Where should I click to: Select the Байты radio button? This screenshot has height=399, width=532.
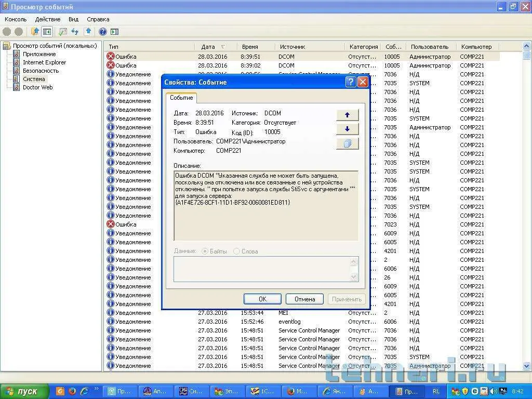205,251
